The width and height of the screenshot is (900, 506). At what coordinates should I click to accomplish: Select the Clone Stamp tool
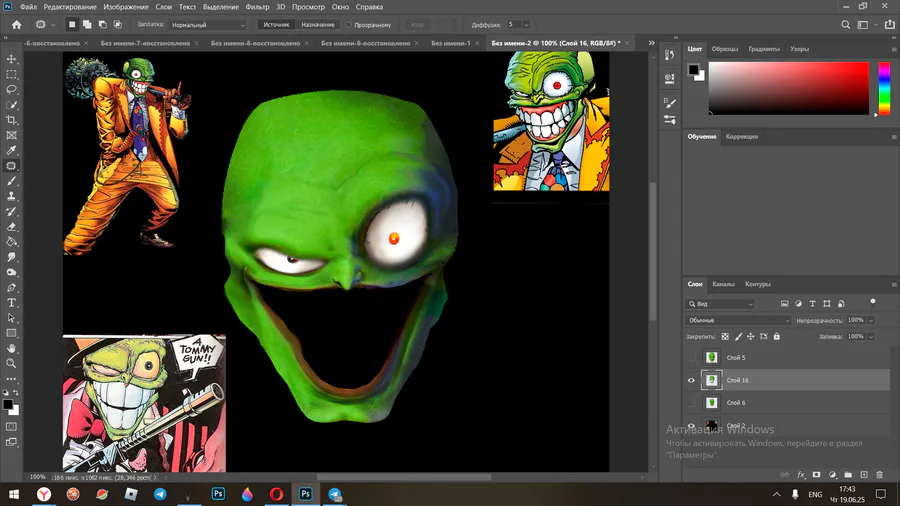[11, 196]
